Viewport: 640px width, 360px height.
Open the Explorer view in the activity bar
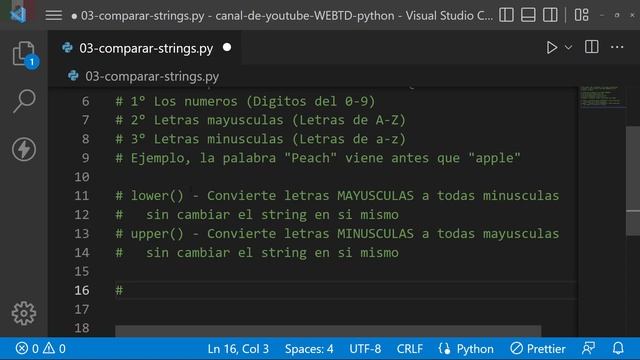24,54
